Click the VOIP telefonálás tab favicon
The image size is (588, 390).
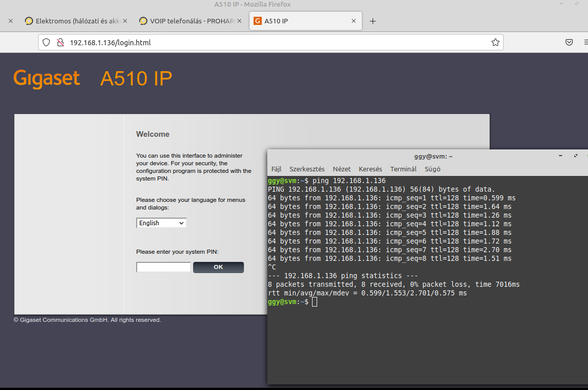[x=143, y=21]
